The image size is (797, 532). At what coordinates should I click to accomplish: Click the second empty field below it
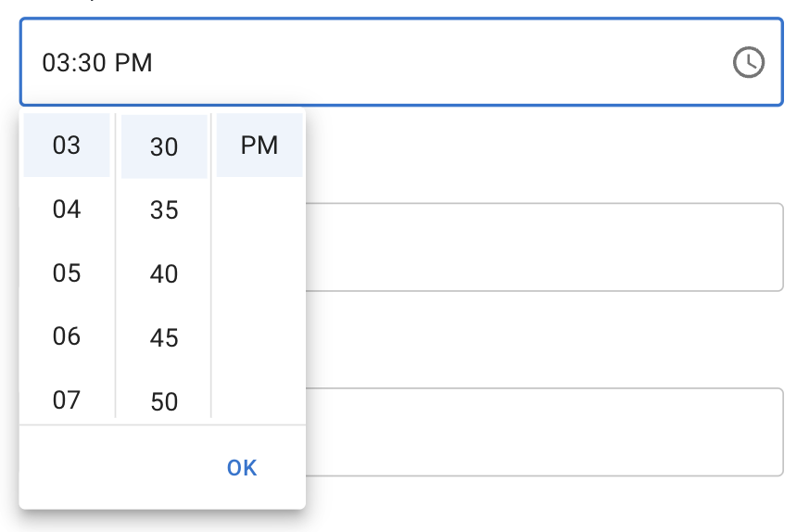coord(545,432)
